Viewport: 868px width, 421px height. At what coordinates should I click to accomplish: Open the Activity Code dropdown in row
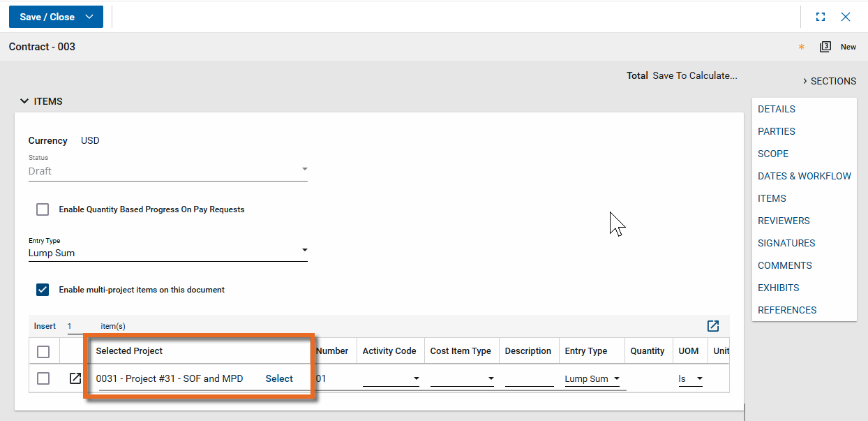[391, 379]
